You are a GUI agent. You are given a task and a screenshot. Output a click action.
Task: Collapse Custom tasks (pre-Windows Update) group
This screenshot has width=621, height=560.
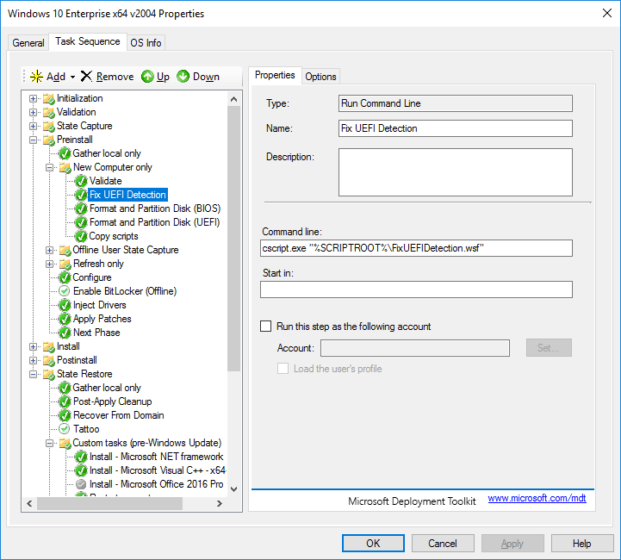(x=50, y=443)
